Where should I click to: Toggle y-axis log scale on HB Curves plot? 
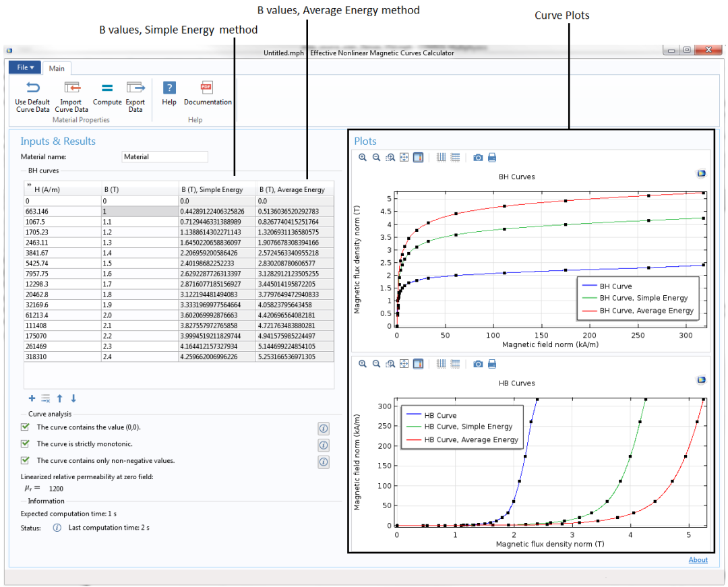click(456, 365)
